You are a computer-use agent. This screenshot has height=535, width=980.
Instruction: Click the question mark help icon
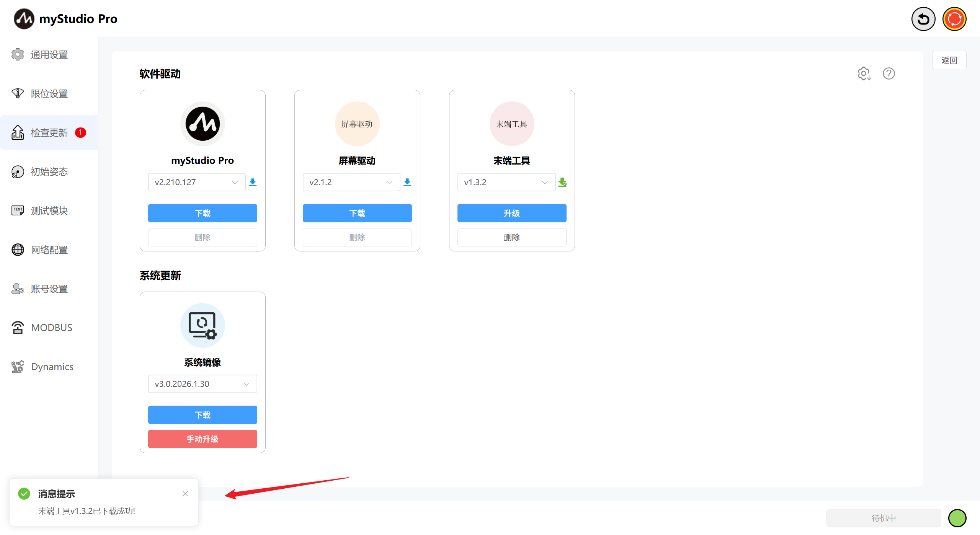pos(889,73)
